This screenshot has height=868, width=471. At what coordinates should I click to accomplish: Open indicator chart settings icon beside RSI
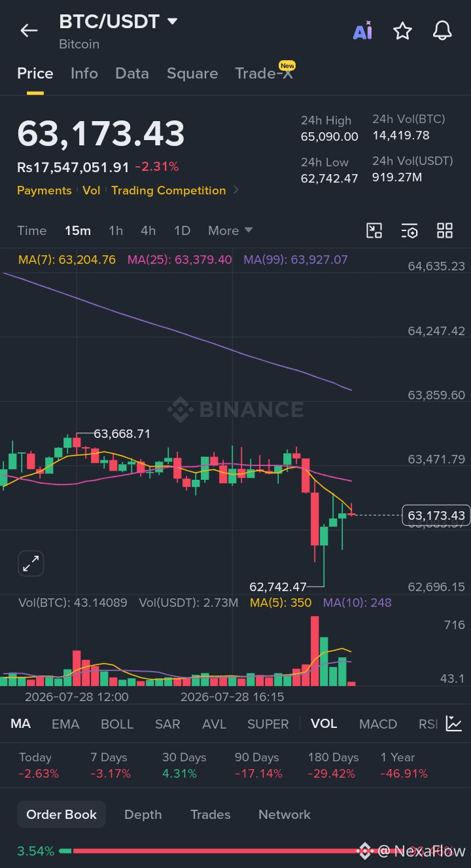454,723
